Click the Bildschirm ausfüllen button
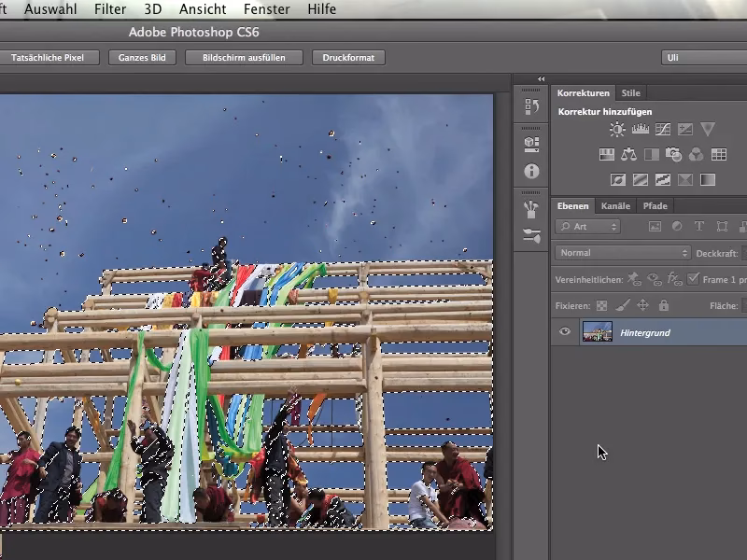 [x=244, y=58]
